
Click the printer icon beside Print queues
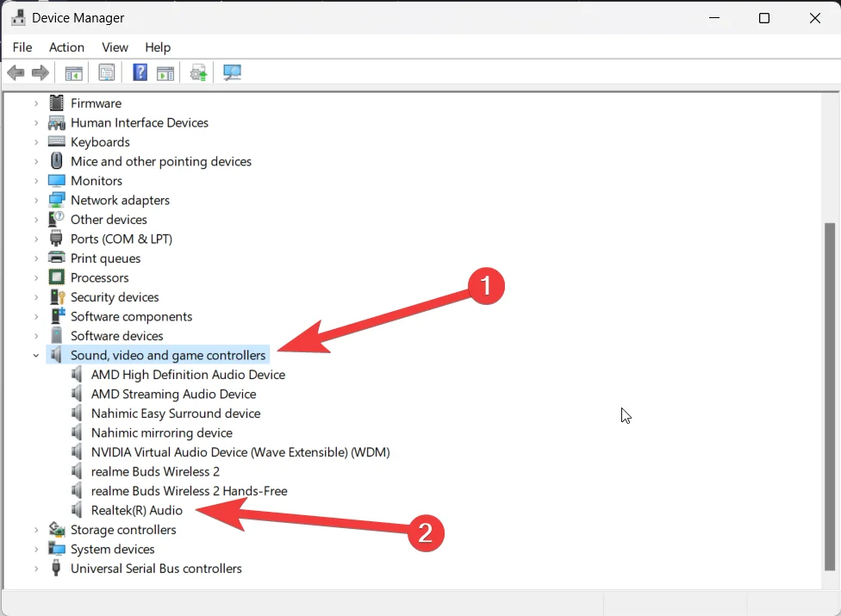tap(56, 258)
